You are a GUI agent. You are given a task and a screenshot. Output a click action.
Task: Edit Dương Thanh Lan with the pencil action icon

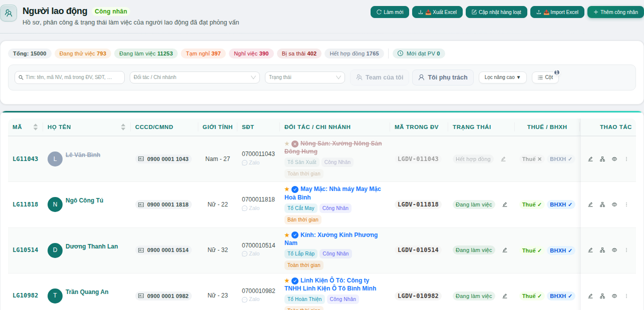(x=590, y=250)
